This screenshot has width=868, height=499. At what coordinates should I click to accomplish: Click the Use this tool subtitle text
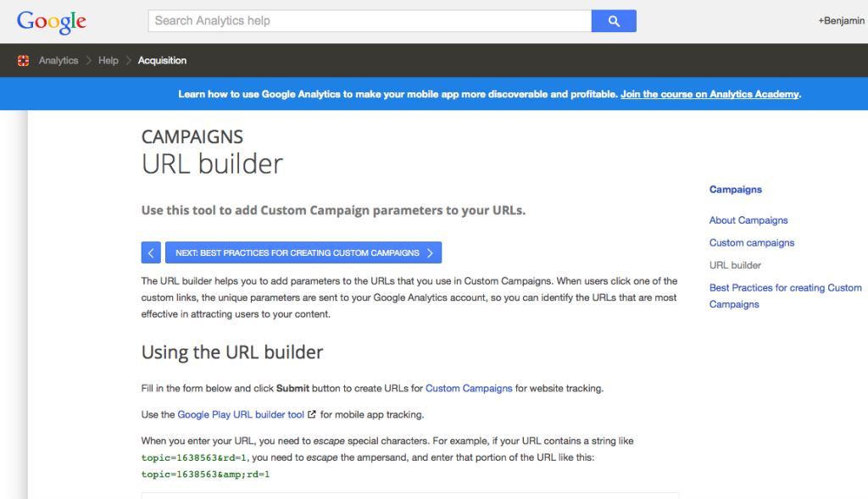pyautogui.click(x=333, y=210)
